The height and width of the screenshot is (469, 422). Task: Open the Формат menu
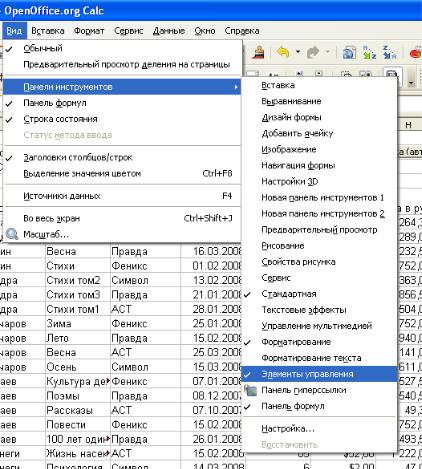click(x=89, y=31)
